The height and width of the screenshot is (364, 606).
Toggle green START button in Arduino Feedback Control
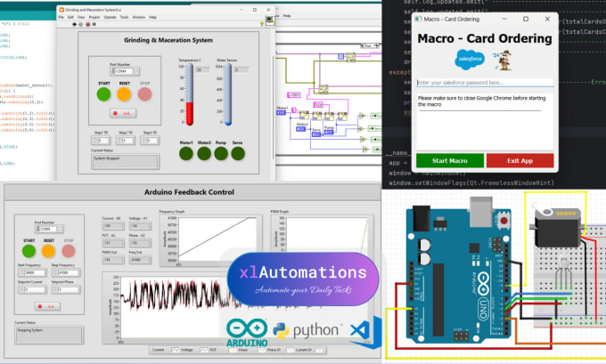coord(29,251)
